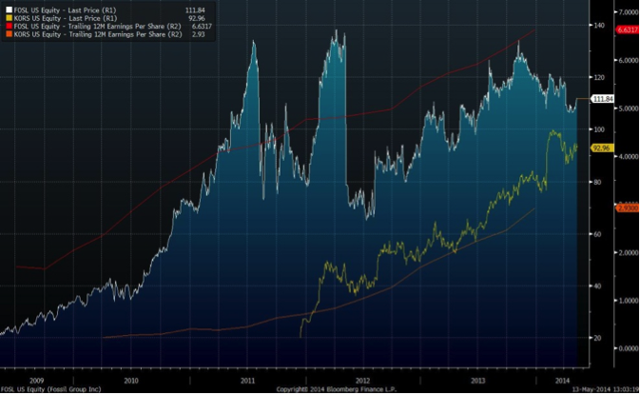The width and height of the screenshot is (640, 394).
Task: Click the 7.0000 EPS axis label
Action: coord(629,12)
